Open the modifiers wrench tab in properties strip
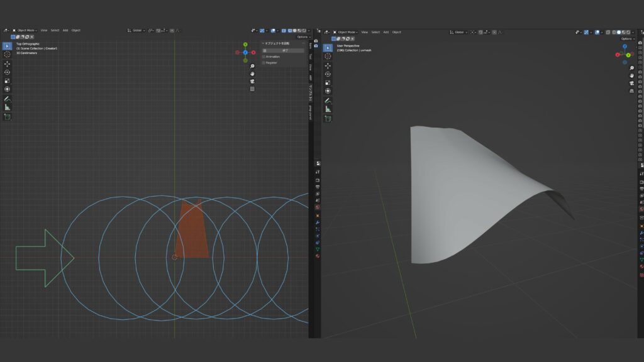 318,222
